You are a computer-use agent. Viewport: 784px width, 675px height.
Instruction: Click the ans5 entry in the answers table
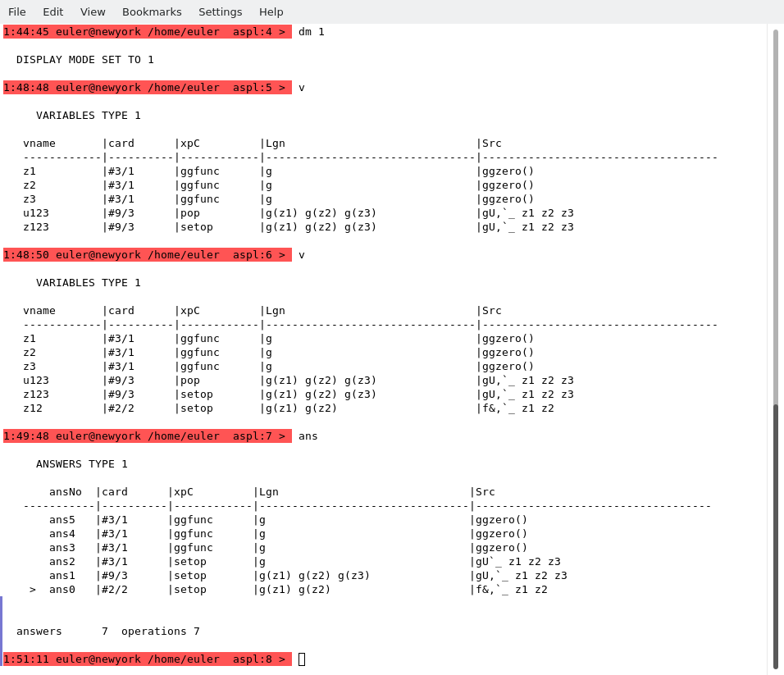(62, 520)
